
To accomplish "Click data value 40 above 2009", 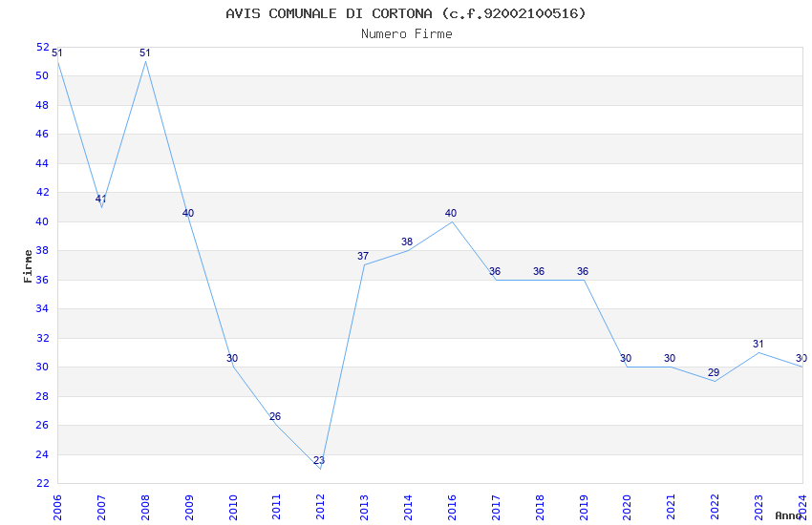I will coord(188,213).
